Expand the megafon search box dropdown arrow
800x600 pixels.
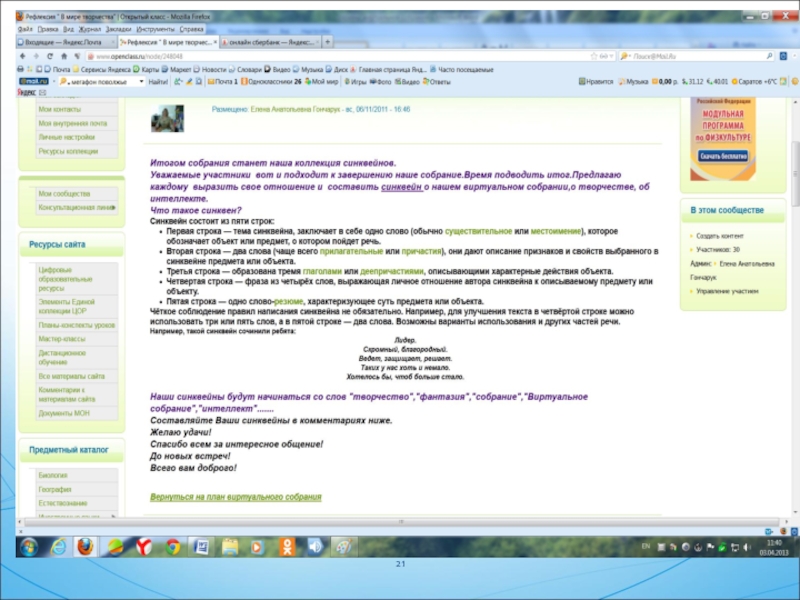(141, 82)
